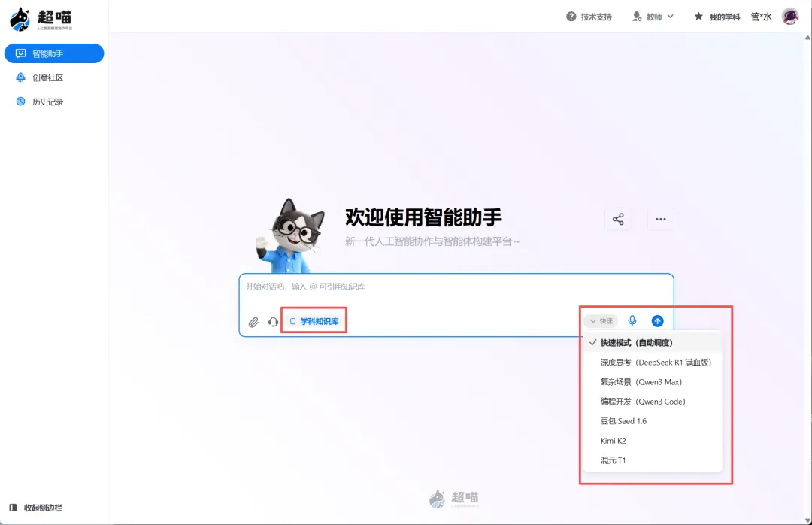This screenshot has width=812, height=525.
Task: Click the 超喵 logo at top left
Action: click(41, 19)
